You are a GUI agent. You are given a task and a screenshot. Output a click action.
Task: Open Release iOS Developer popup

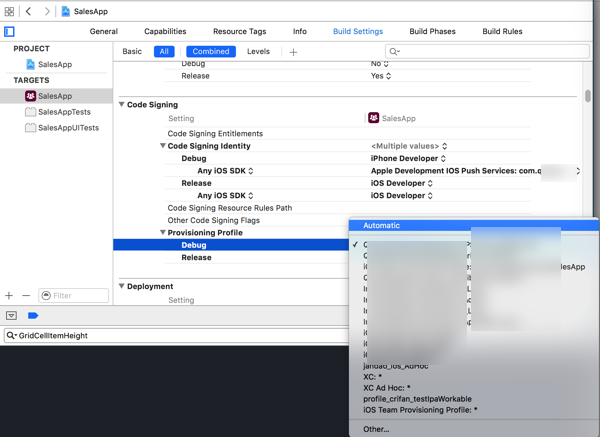tap(401, 183)
